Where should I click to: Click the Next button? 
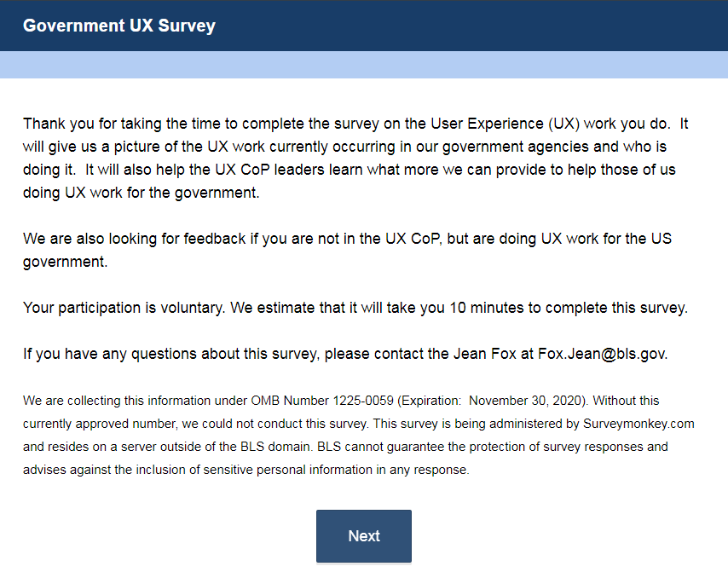[x=364, y=536]
